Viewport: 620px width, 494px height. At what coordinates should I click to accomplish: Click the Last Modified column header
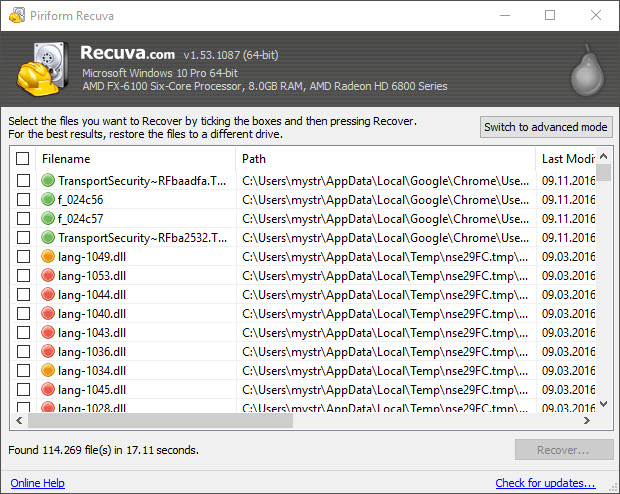[x=567, y=159]
